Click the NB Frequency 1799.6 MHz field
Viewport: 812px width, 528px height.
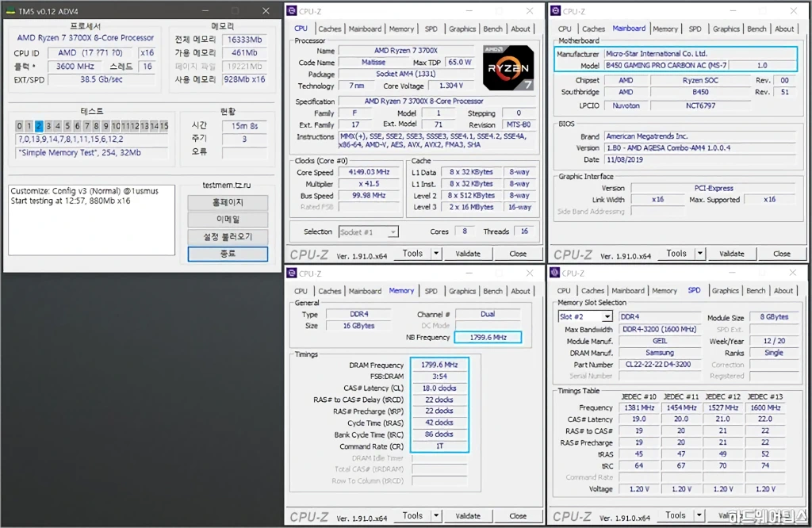(x=488, y=337)
